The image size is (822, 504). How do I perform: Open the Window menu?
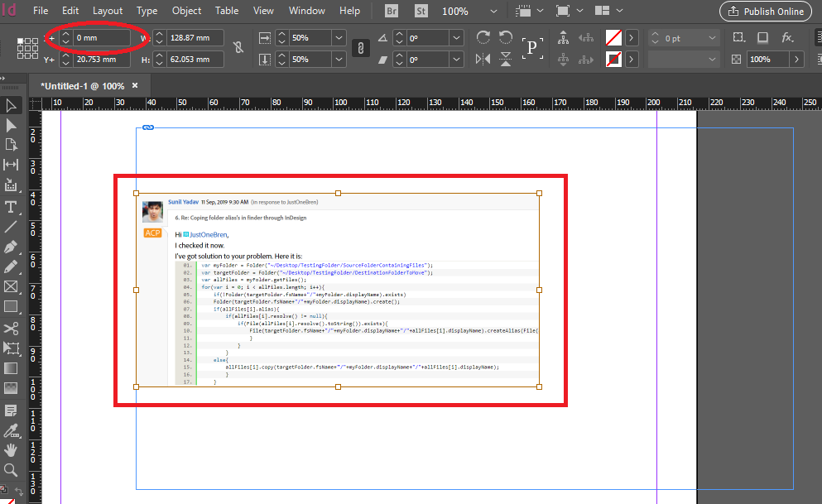(x=306, y=11)
